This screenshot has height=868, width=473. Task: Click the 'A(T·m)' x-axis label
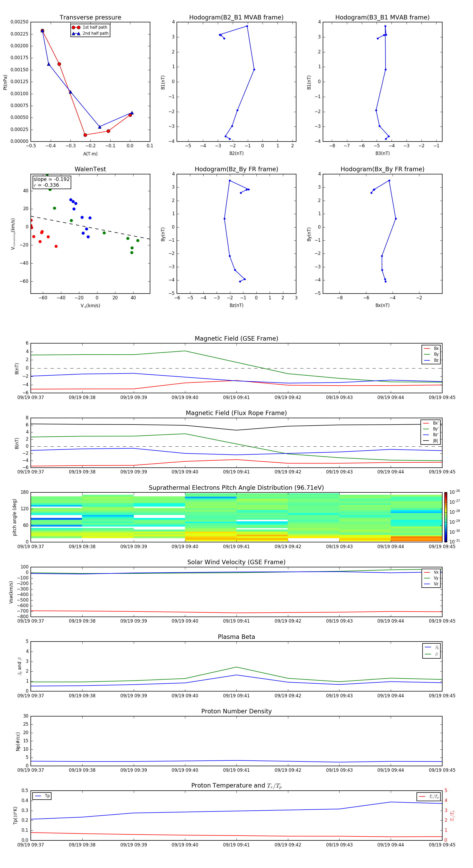(x=90, y=154)
